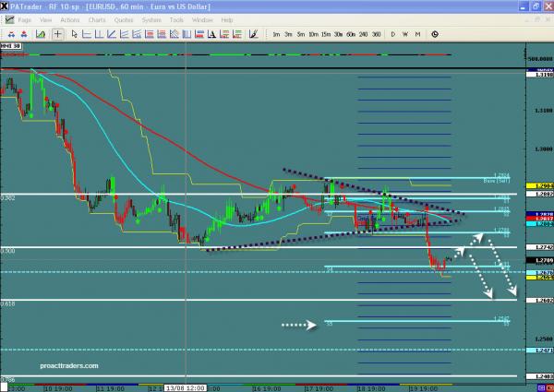The width and height of the screenshot is (554, 392).
Task: Switch to 240 minute timeframe
Action: [x=364, y=34]
